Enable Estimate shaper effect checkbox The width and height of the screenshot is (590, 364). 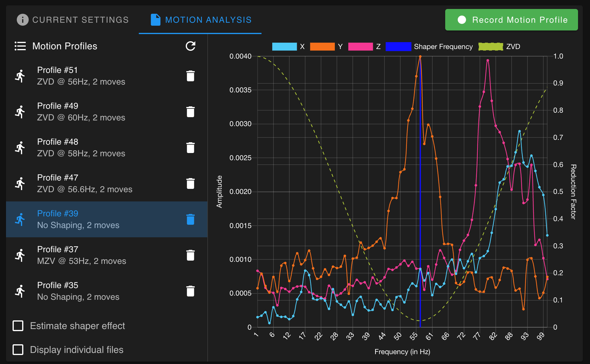point(18,326)
